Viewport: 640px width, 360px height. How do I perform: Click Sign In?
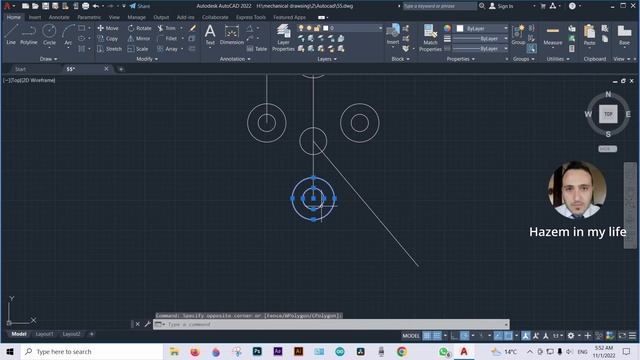pos(501,6)
